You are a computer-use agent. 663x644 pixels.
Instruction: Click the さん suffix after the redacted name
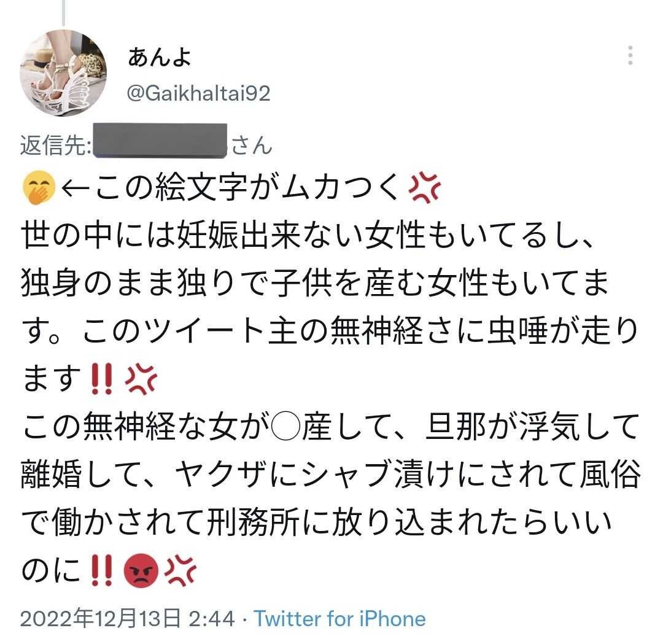pyautogui.click(x=252, y=145)
